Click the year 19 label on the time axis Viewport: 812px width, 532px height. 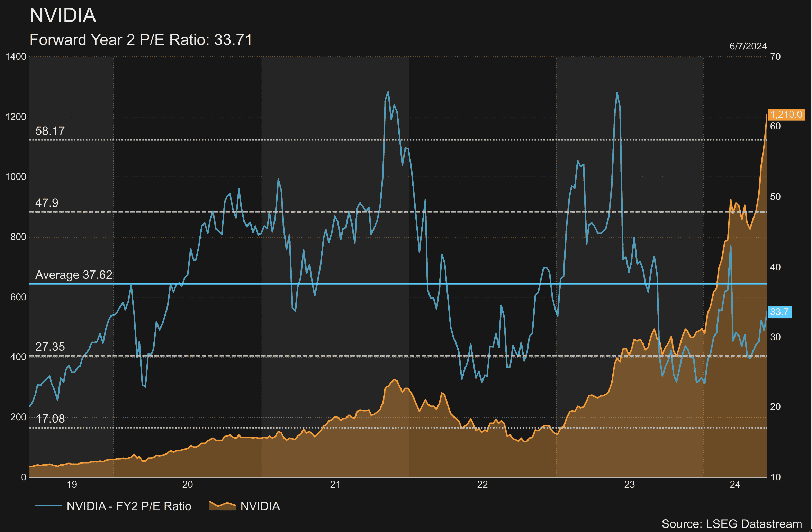click(72, 485)
